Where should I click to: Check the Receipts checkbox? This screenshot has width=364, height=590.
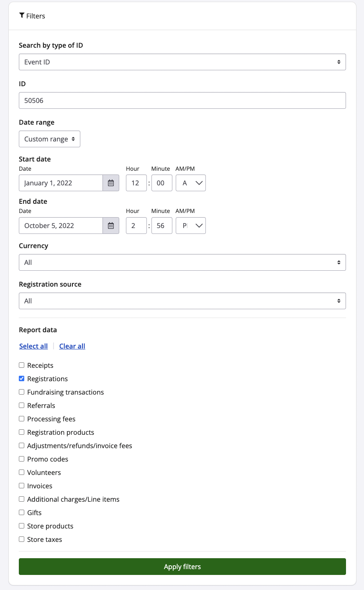click(22, 365)
